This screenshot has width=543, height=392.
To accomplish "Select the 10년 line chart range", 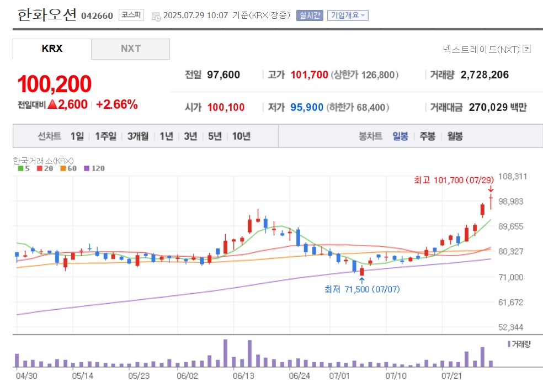I will tap(241, 136).
